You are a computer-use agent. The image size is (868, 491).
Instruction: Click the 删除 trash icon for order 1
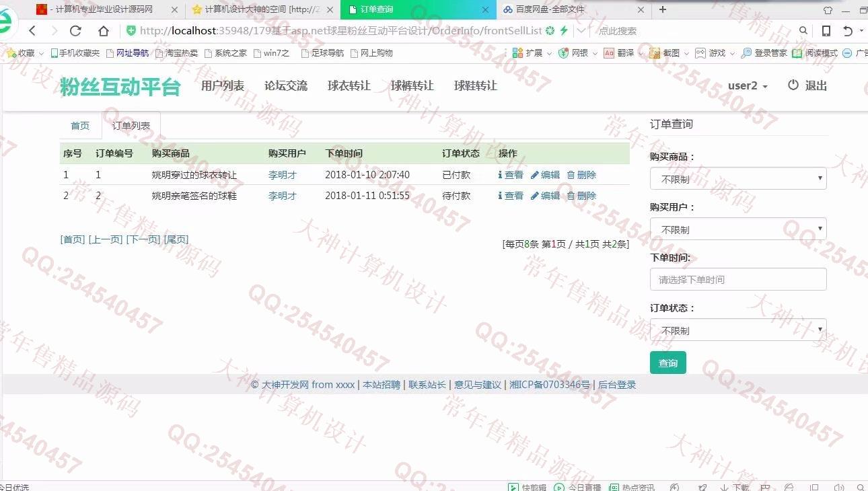pos(571,175)
